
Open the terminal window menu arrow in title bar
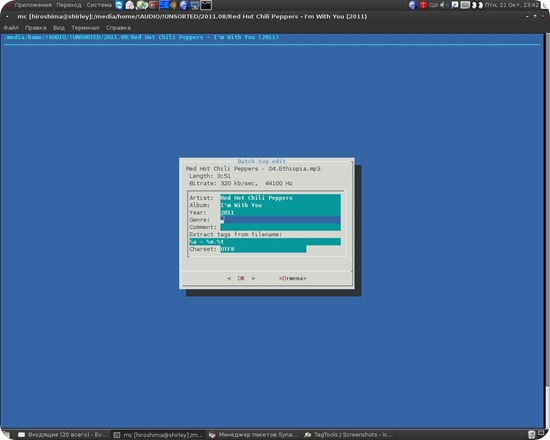point(7,16)
